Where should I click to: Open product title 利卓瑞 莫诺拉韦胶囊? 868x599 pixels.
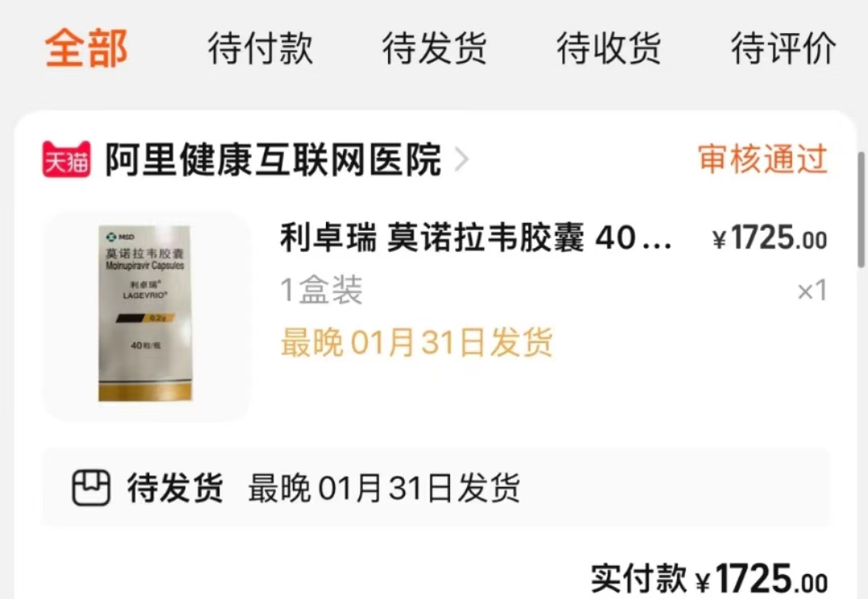[476, 238]
